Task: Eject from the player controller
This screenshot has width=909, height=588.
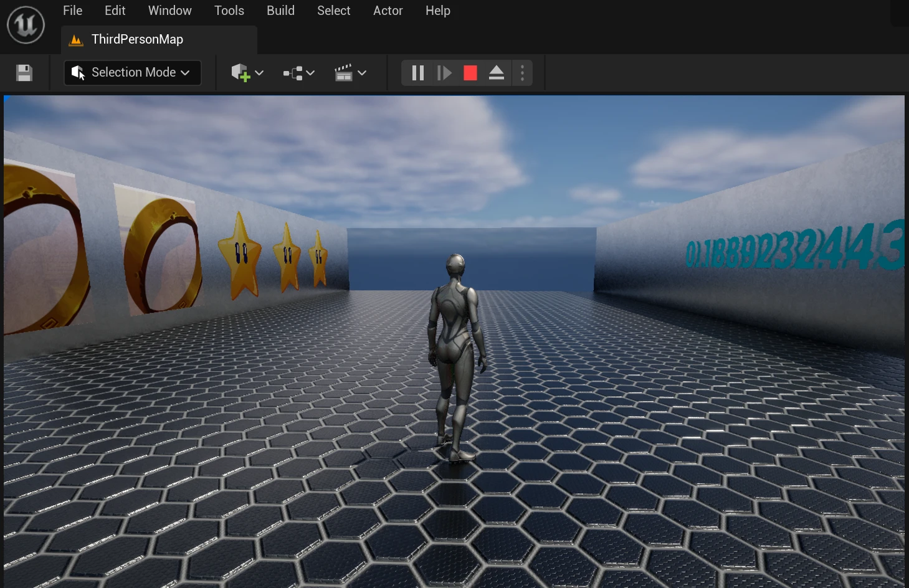Action: click(497, 73)
